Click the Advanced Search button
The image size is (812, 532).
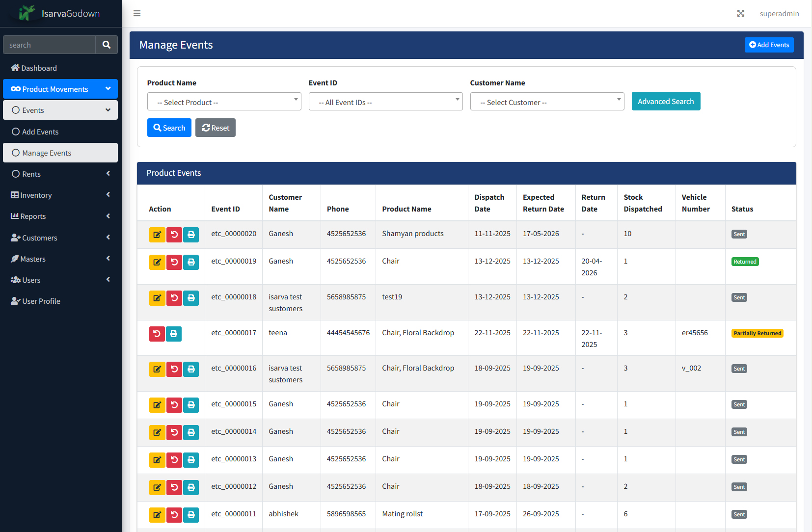point(666,101)
